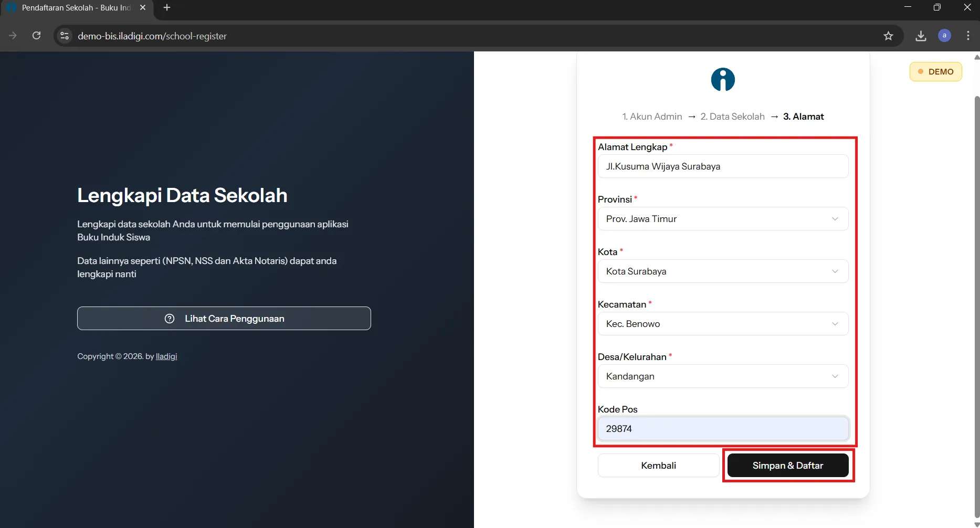This screenshot has width=980, height=528.
Task: Reload the page with the refresh icon
Action: (36, 36)
